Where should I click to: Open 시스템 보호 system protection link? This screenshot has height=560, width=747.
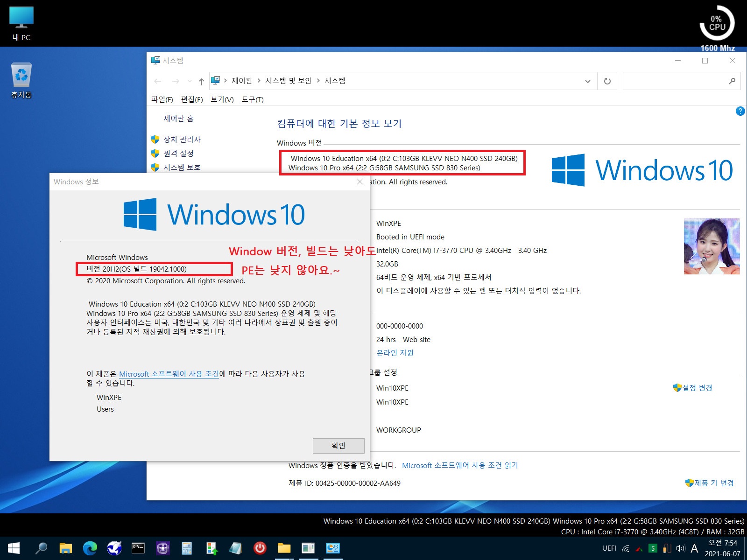pos(182,168)
